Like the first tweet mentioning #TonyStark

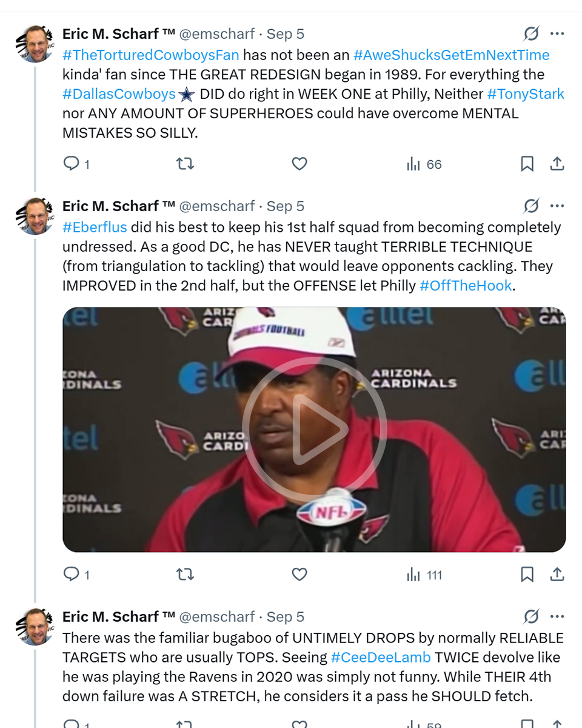tap(299, 164)
